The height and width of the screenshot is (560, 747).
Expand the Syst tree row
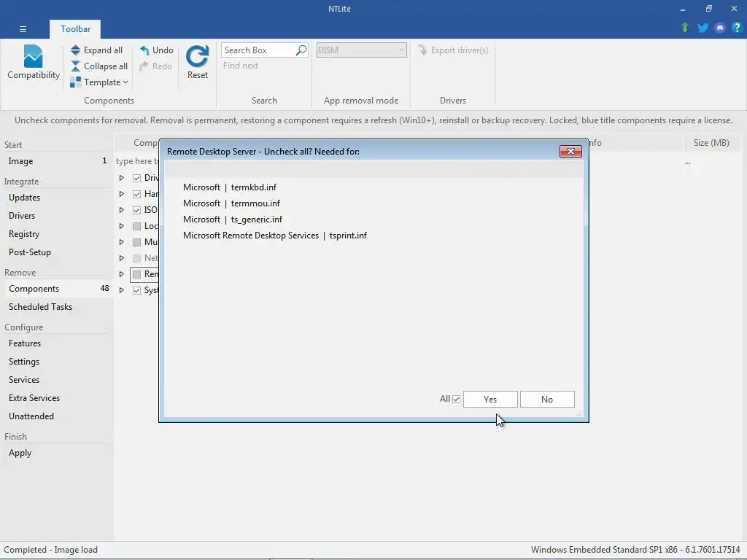(122, 290)
